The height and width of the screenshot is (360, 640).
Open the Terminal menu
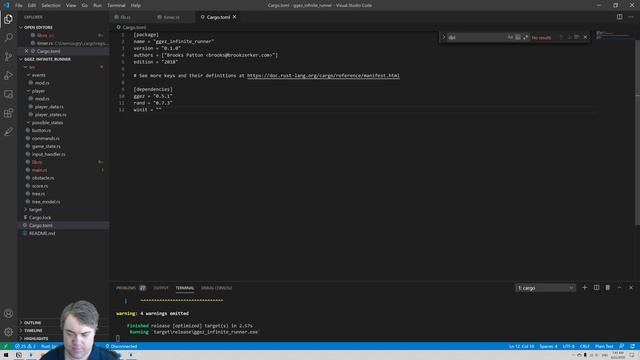[116, 5]
